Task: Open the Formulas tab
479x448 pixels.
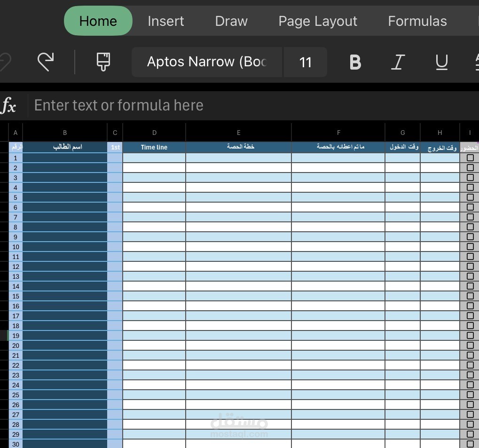Action: point(417,21)
